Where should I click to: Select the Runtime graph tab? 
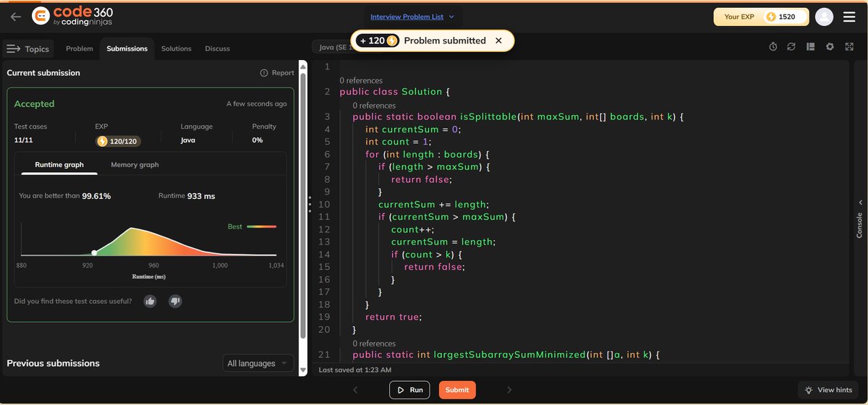pos(59,165)
